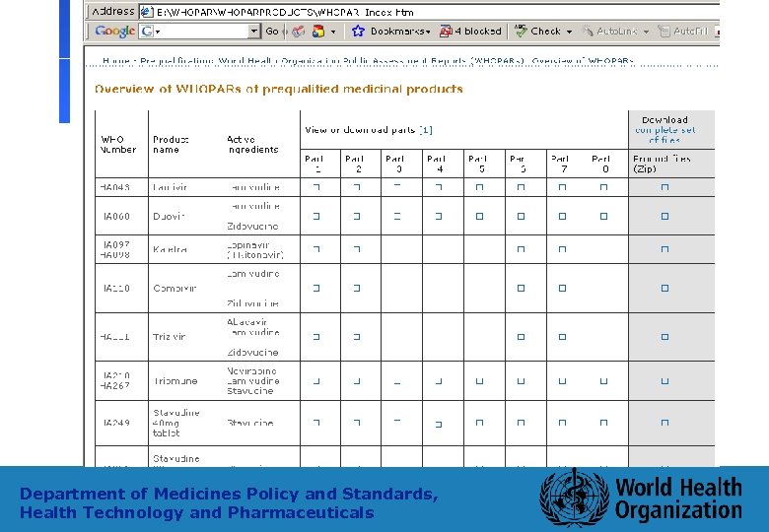Select the Kaletra product name

tap(170, 249)
